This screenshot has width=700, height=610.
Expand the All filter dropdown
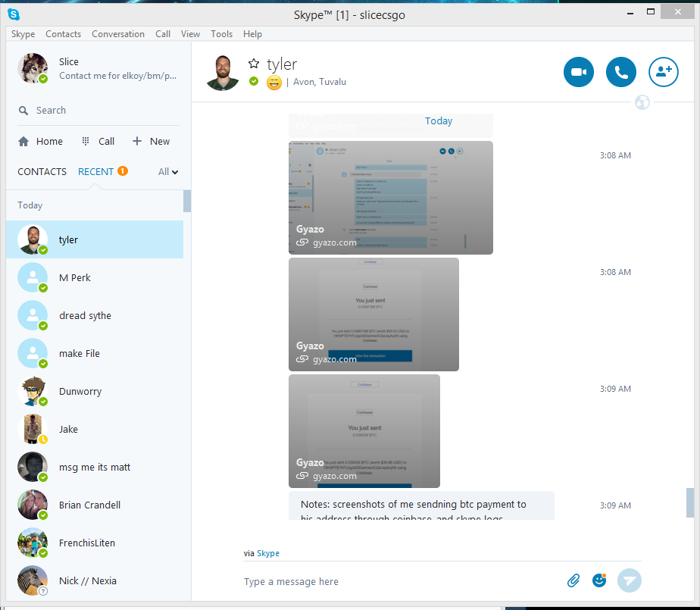(168, 172)
